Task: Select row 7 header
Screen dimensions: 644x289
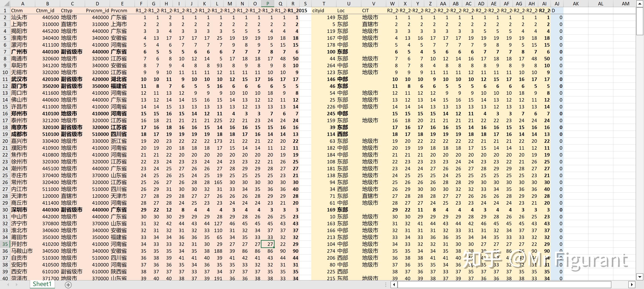Action: tap(5, 52)
